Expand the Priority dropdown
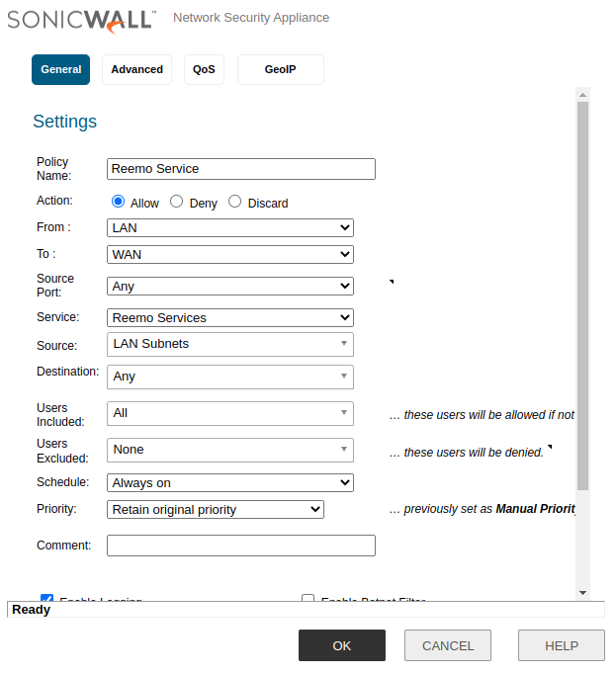 215,510
